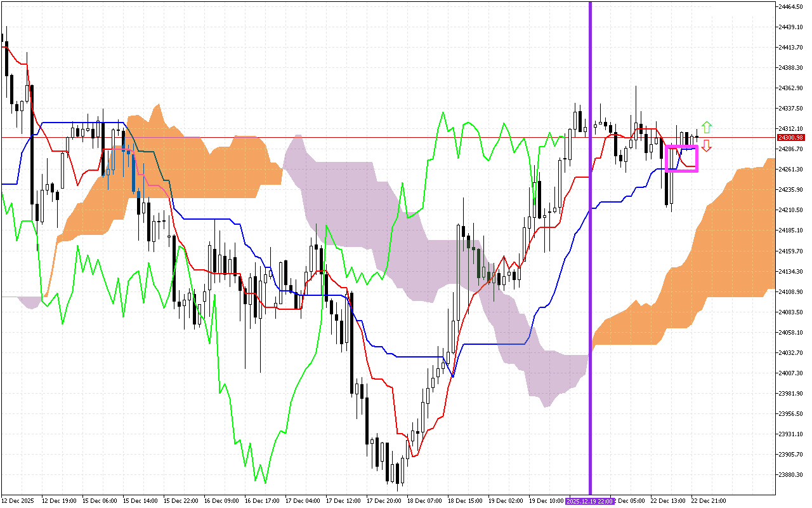The image size is (812, 508).
Task: Click the 22 Dec 21:00 time axis label
Action: click(708, 501)
